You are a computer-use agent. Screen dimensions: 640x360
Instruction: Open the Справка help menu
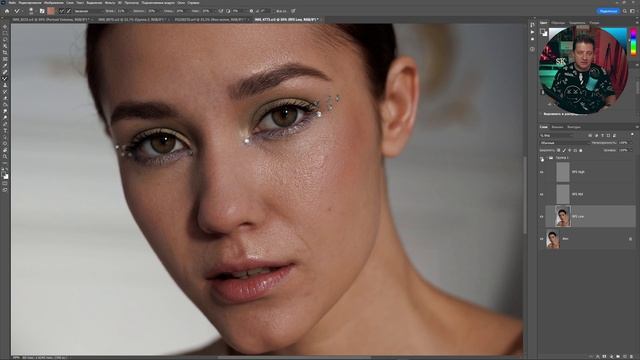coord(193,3)
